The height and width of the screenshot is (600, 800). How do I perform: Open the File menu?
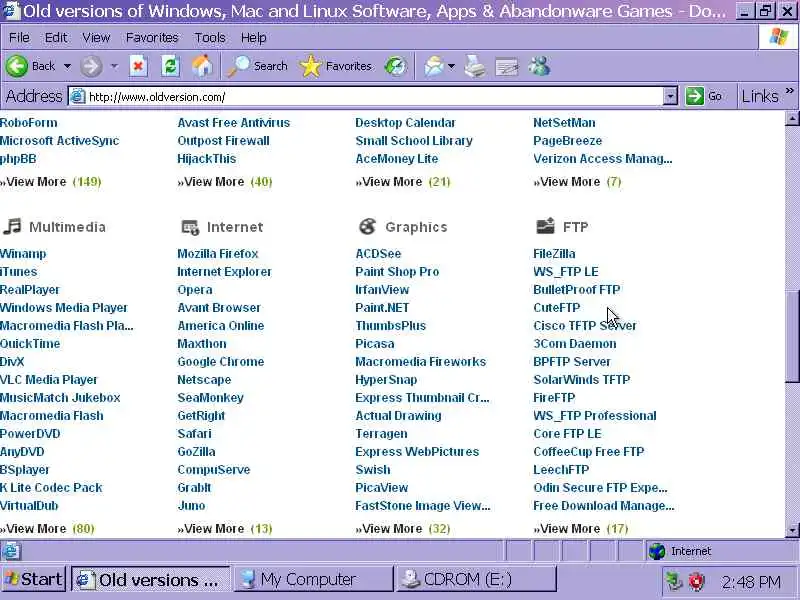(19, 38)
